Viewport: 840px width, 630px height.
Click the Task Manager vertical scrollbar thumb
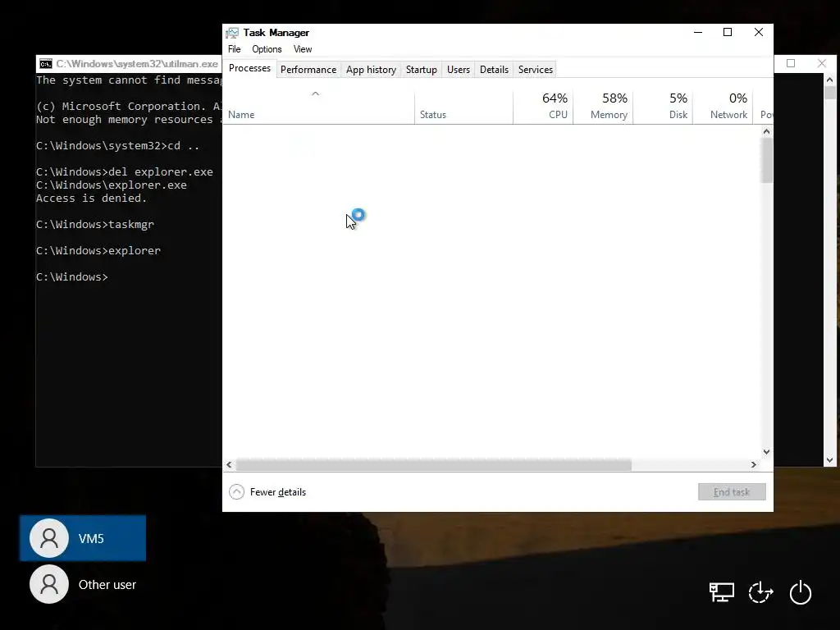(x=767, y=160)
